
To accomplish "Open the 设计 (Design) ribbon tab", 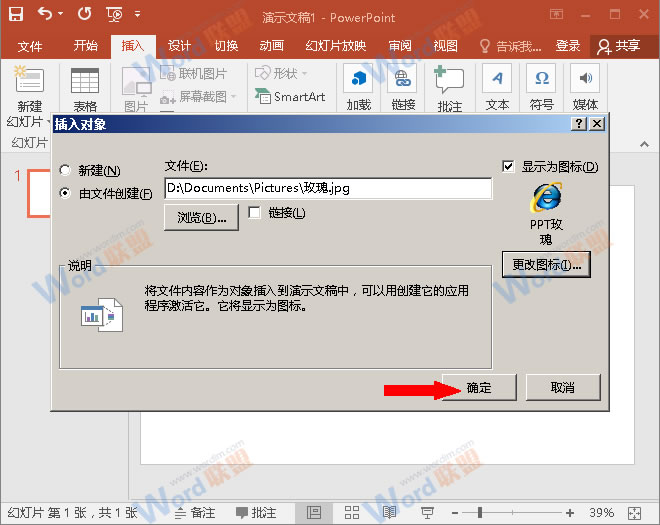I will pos(179,46).
